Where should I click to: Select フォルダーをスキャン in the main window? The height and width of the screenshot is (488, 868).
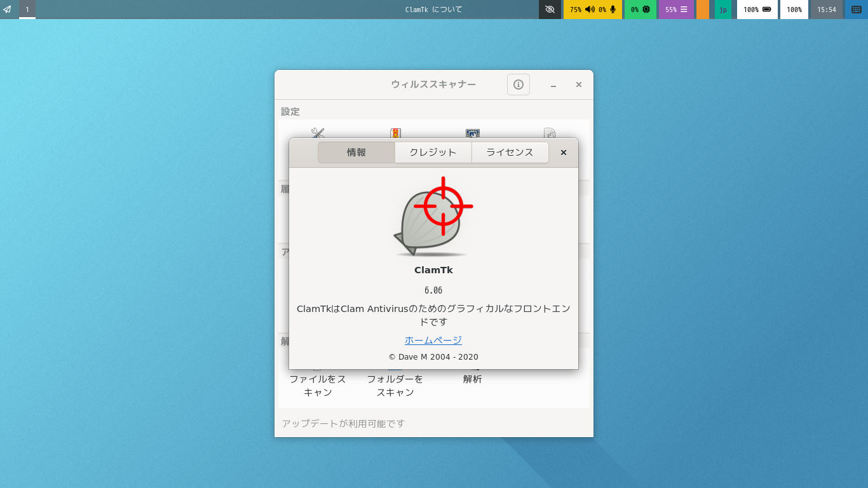[395, 385]
